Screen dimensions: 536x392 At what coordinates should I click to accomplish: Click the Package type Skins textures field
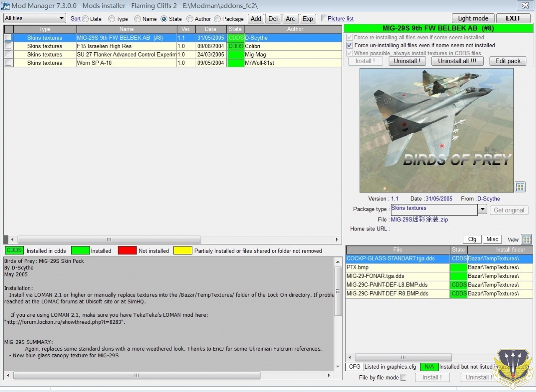click(x=434, y=210)
